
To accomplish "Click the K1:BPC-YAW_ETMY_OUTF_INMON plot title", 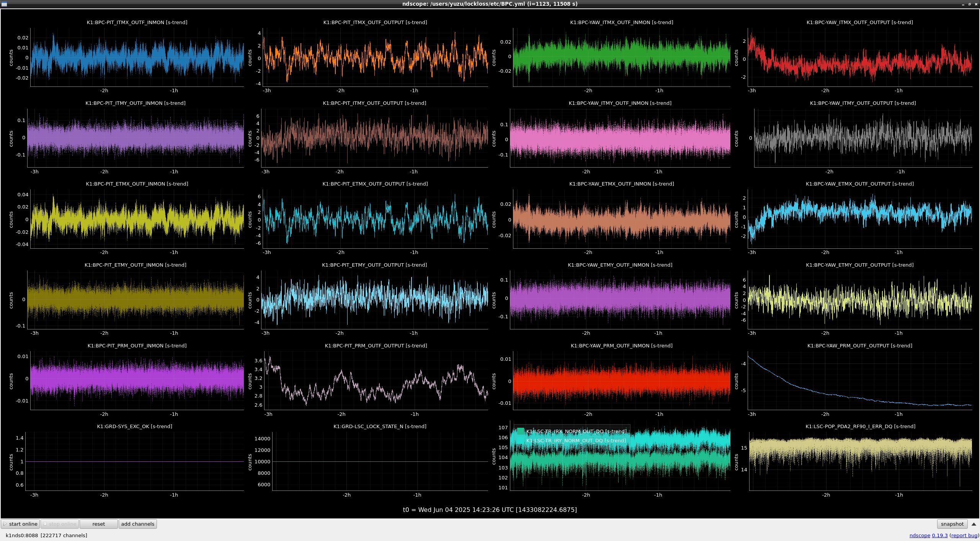I will (x=620, y=265).
